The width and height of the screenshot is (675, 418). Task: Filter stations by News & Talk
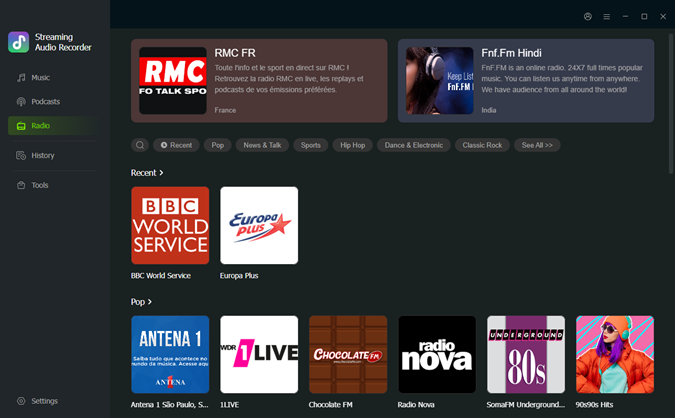[262, 145]
